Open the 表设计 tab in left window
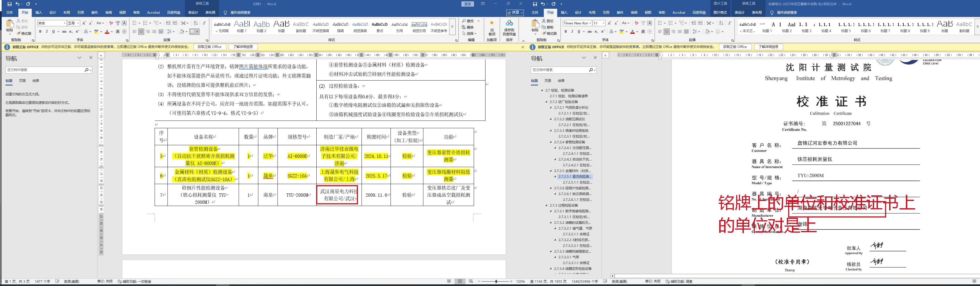This screenshot has width=980, height=286. point(193,13)
